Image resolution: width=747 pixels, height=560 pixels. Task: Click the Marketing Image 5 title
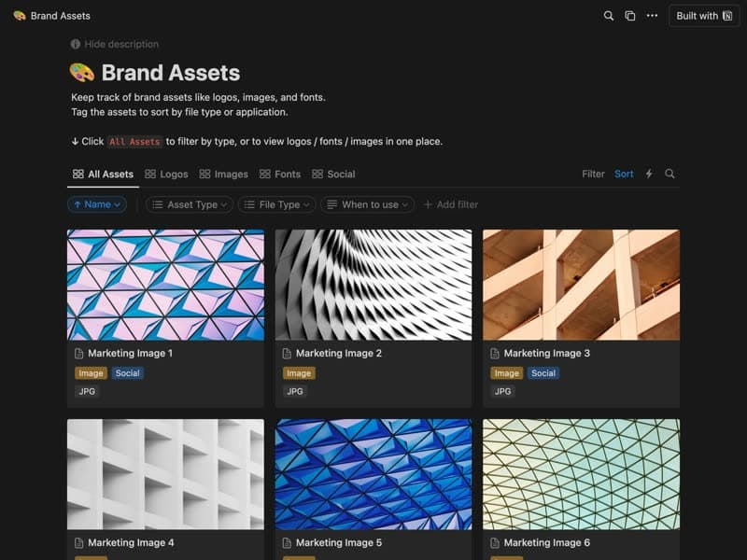pos(339,543)
